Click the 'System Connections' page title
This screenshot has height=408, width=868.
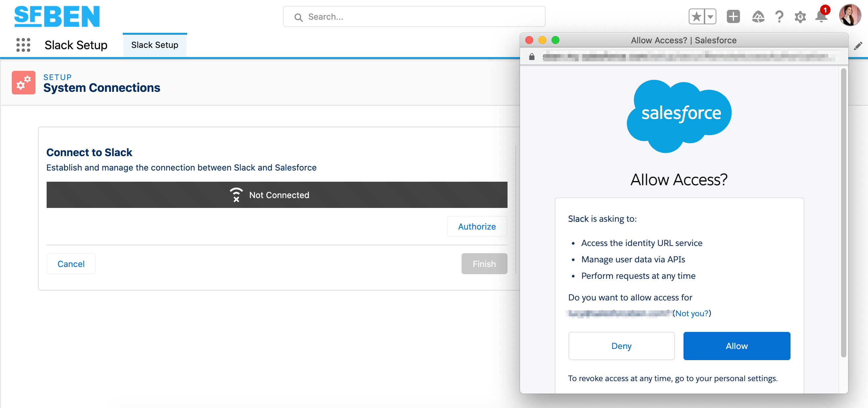[x=102, y=88]
